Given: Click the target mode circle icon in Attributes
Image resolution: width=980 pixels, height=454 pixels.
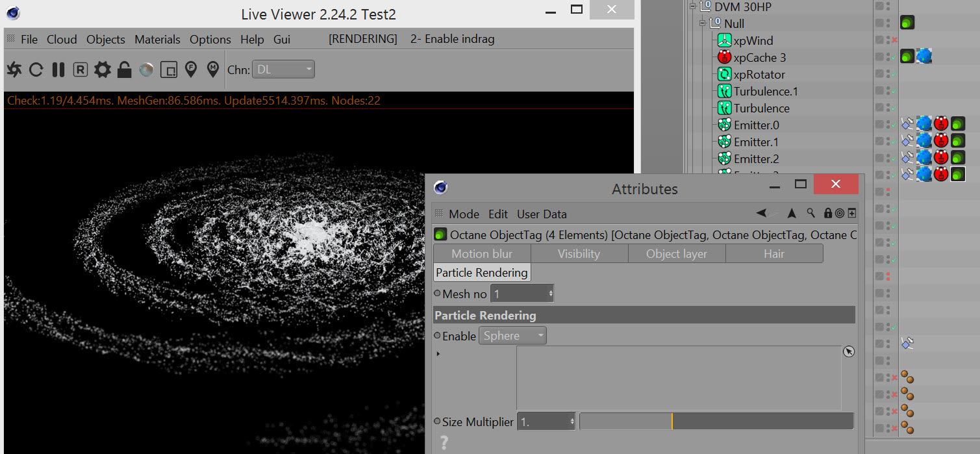Looking at the screenshot, I should tap(839, 213).
